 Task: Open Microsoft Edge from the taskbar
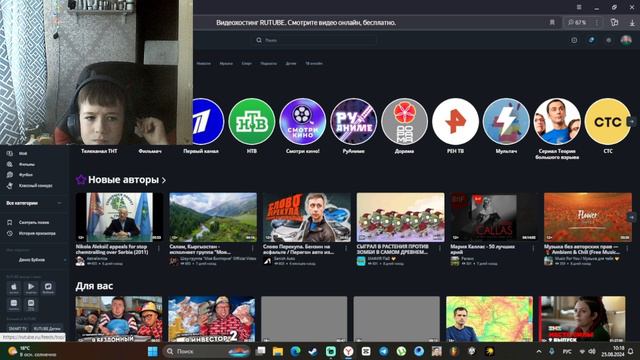[296, 351]
